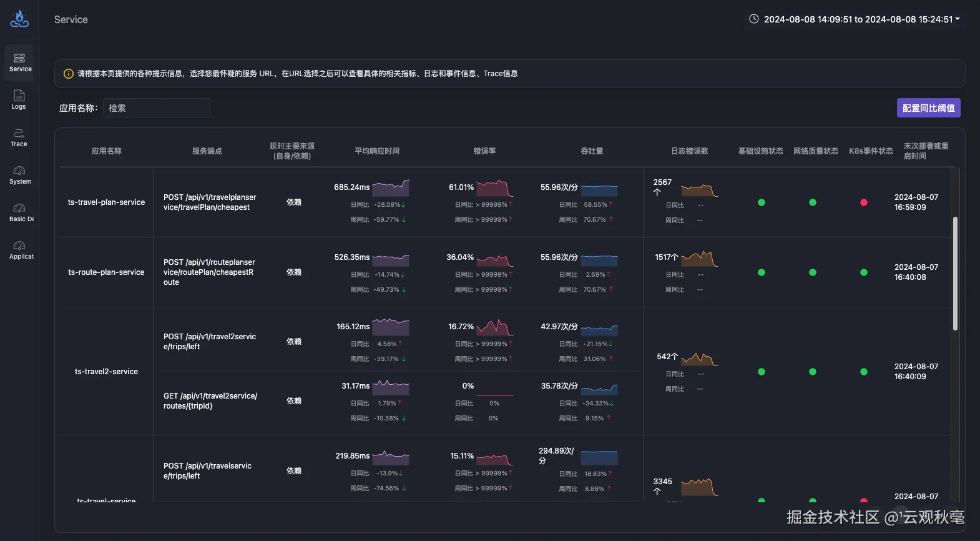980x541 pixels.
Task: Click the network quality dot for ts-travel2-service
Action: click(x=813, y=372)
